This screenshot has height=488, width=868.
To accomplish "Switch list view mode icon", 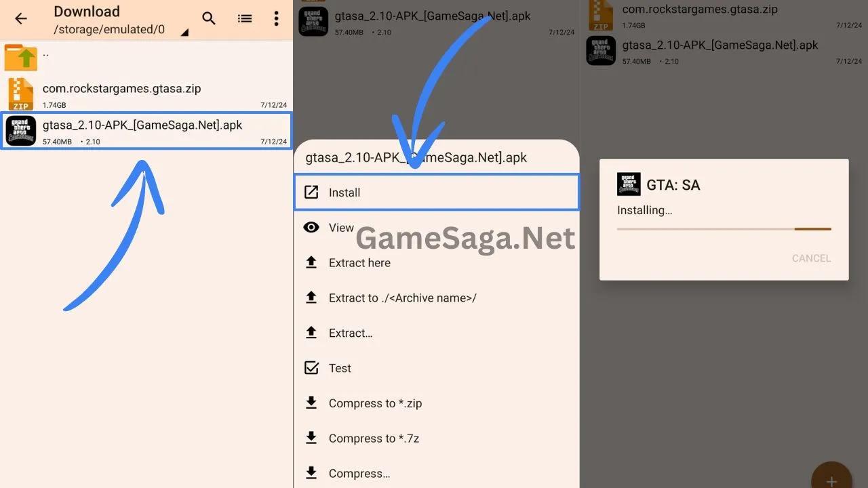I will (x=245, y=18).
